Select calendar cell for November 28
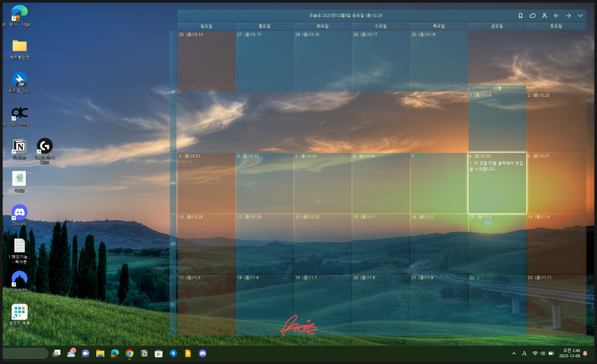The height and width of the screenshot is (364, 597). pyautogui.click(x=323, y=61)
